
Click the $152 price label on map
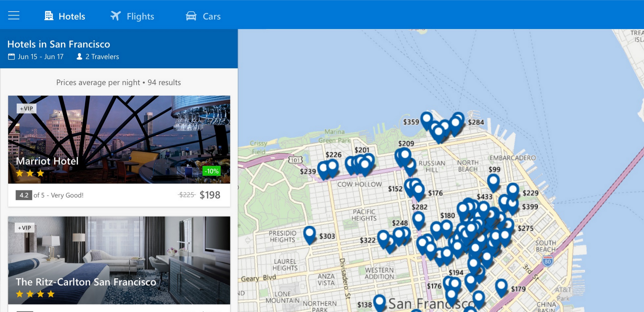coord(395,189)
